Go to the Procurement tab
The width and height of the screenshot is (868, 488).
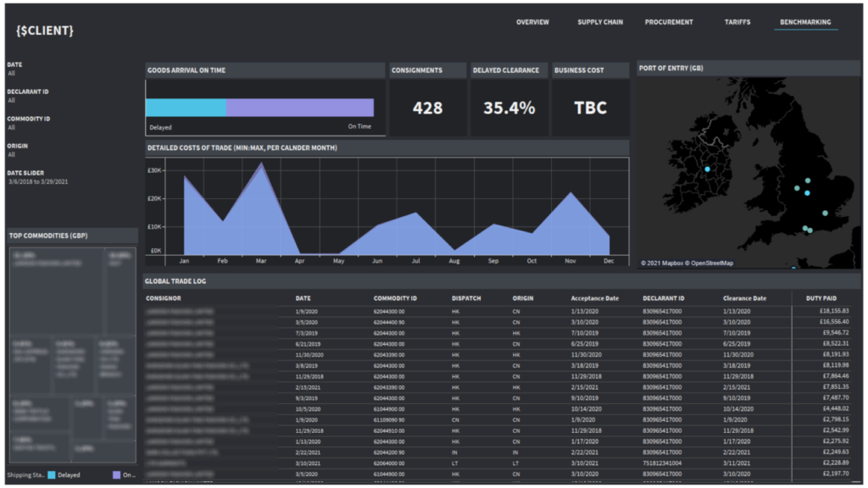[669, 22]
